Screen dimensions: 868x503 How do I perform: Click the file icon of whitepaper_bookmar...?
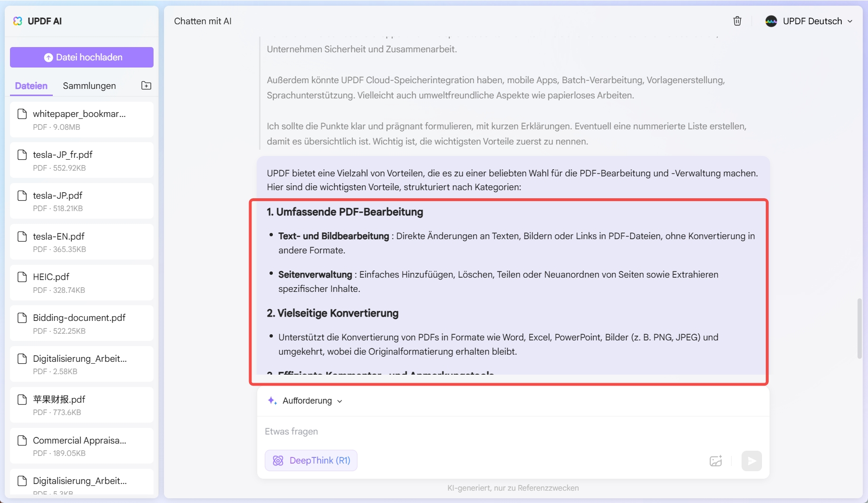22,114
